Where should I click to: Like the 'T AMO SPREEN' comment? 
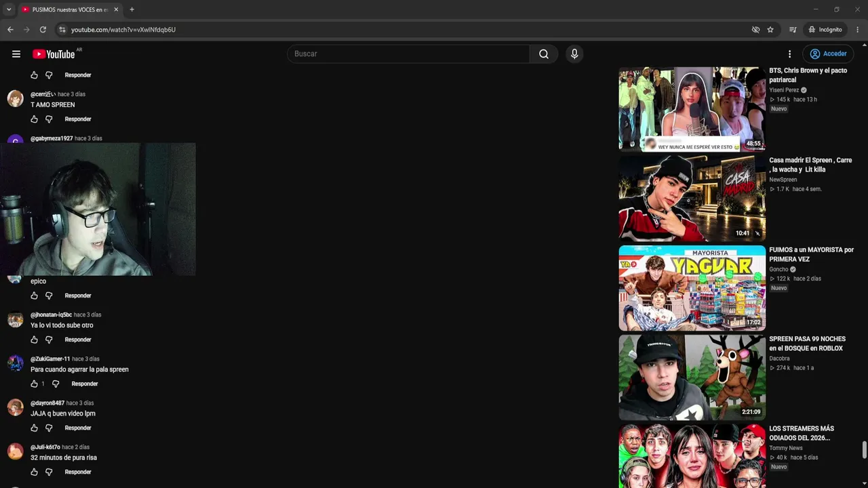pyautogui.click(x=35, y=119)
